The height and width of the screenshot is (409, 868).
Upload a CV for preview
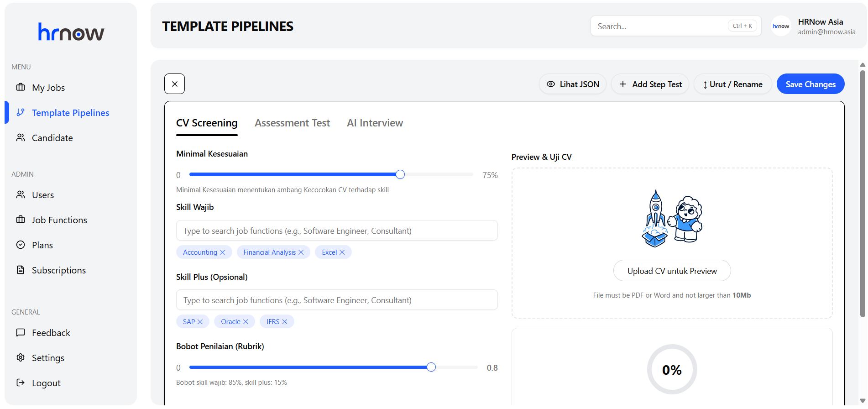(672, 271)
